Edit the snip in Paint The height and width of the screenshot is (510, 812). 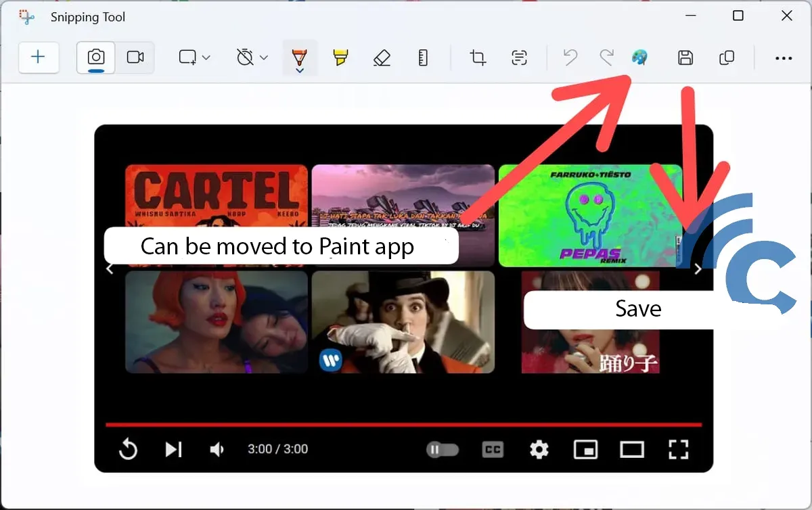pyautogui.click(x=639, y=57)
